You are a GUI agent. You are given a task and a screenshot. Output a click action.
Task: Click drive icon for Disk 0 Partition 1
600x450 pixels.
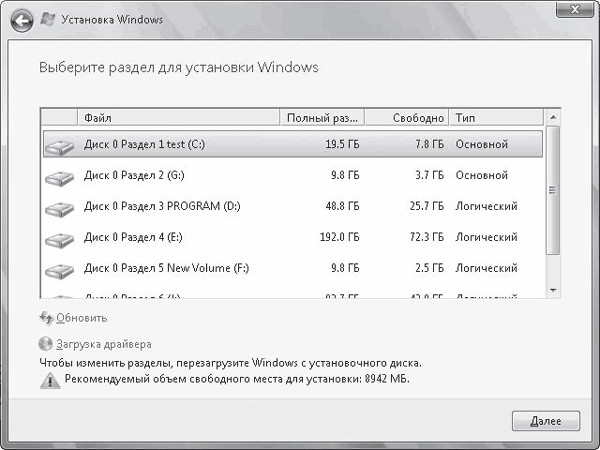click(x=59, y=145)
